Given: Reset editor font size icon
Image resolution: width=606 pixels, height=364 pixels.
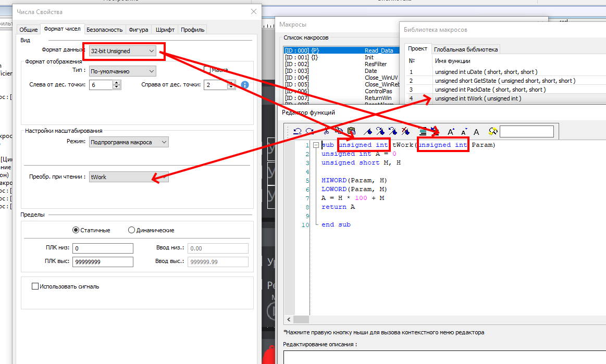Looking at the screenshot, I should point(477,132).
